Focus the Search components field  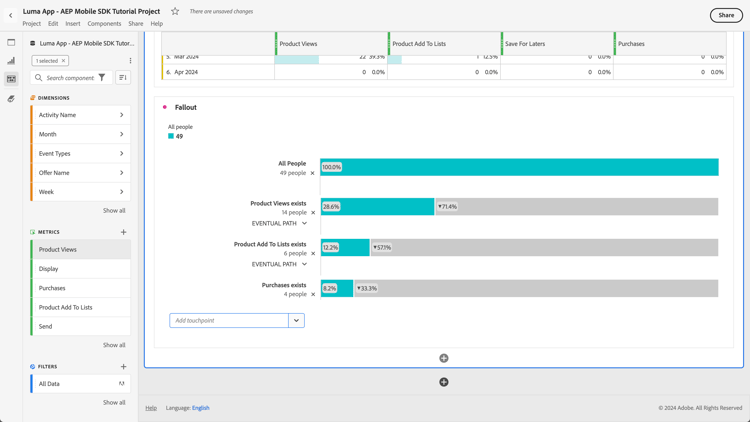click(x=70, y=78)
